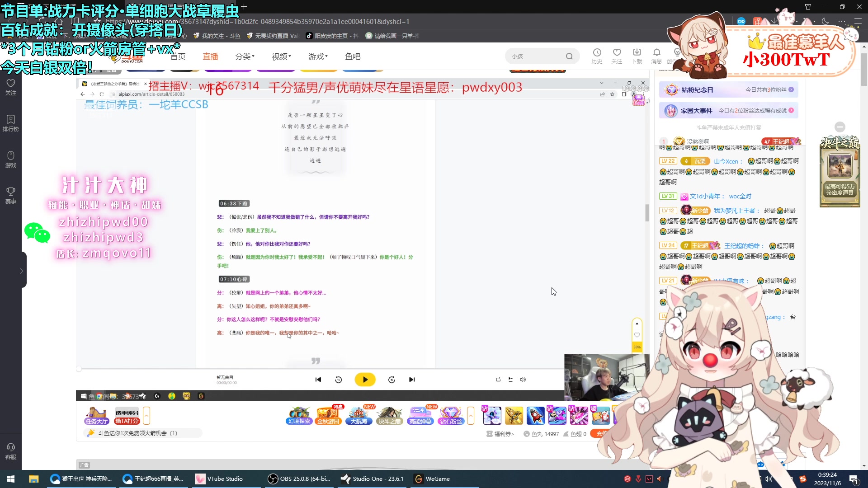868x488 pixels.
Task: Select the 直播 navigation tab
Action: [x=210, y=56]
